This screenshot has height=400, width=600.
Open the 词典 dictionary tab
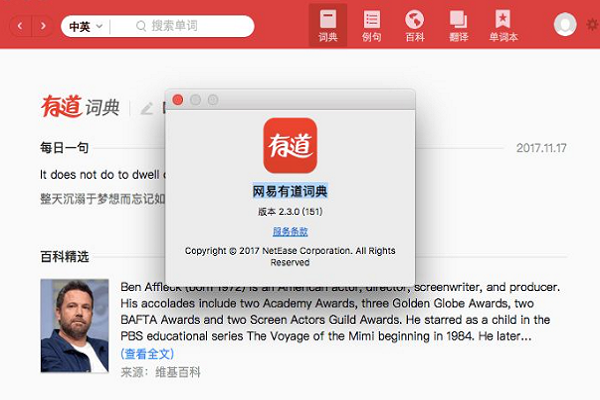pyautogui.click(x=328, y=25)
